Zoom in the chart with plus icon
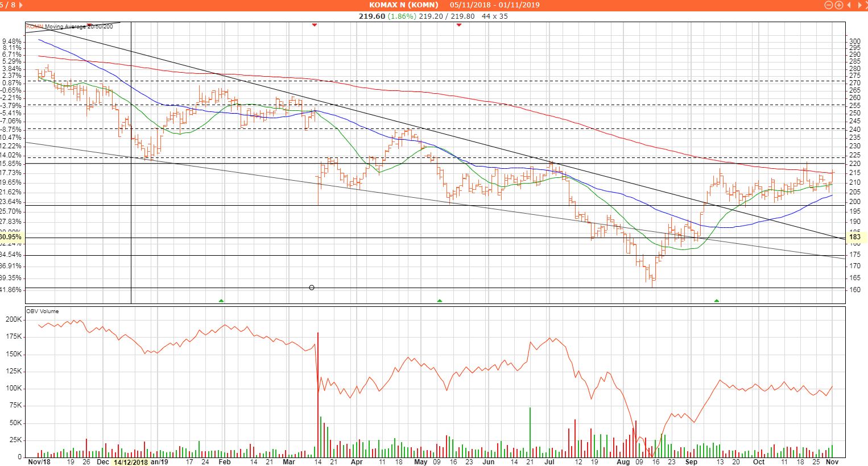 839,5
